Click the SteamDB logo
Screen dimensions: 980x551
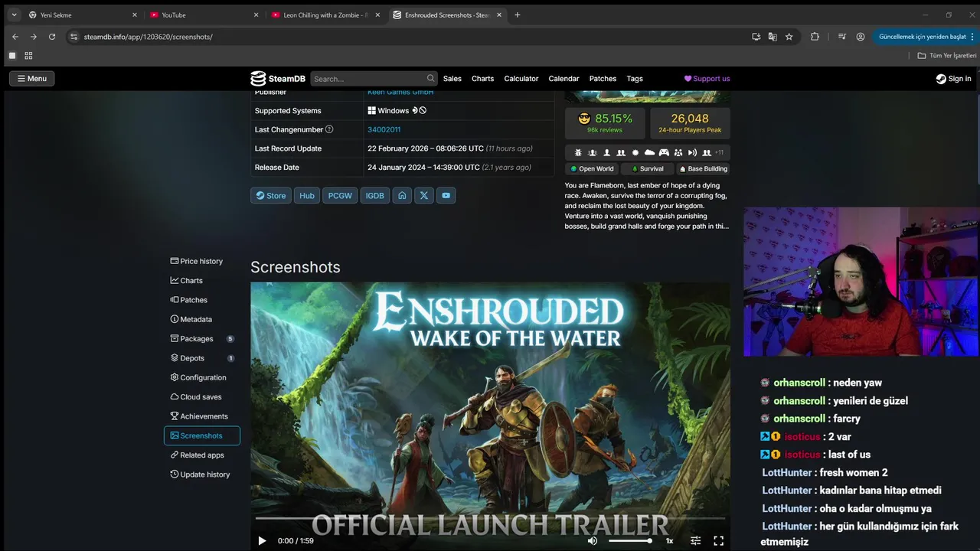[x=278, y=78]
